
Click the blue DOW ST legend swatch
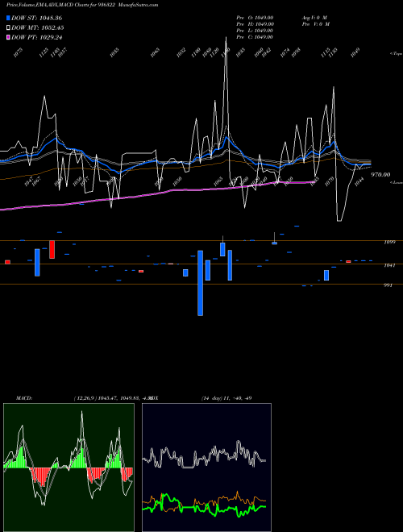pos(8,18)
